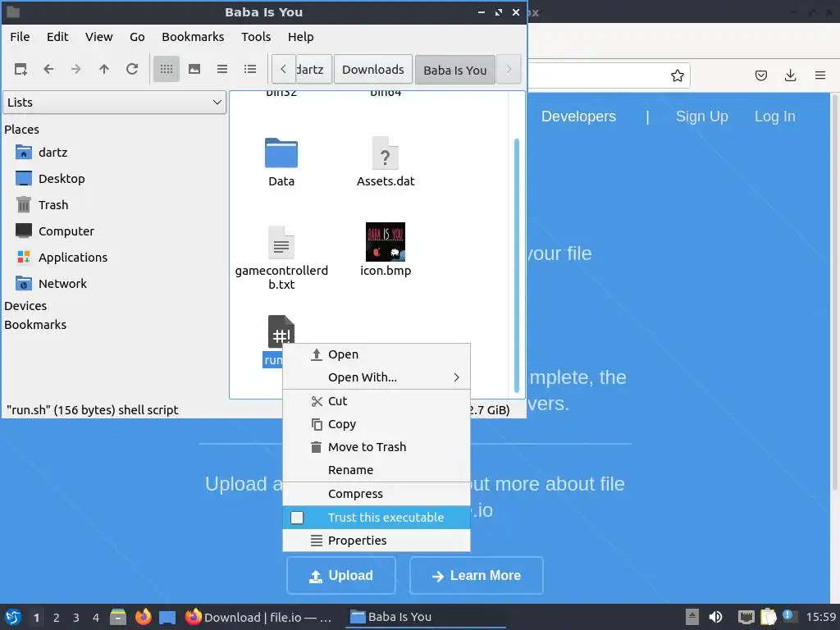Open the Help menu
The image size is (840, 630).
click(300, 37)
